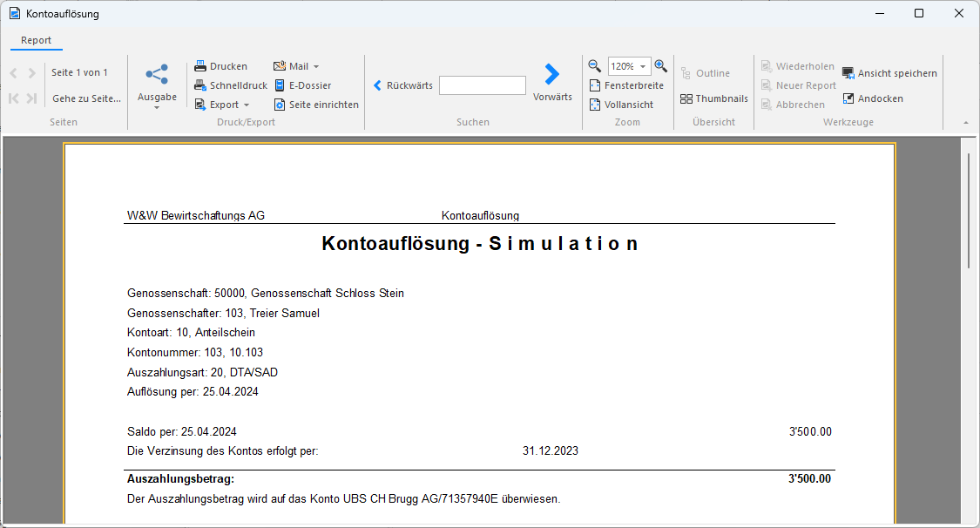
Task: Click Wiederholen in Werkzeuge
Action: [x=797, y=65]
